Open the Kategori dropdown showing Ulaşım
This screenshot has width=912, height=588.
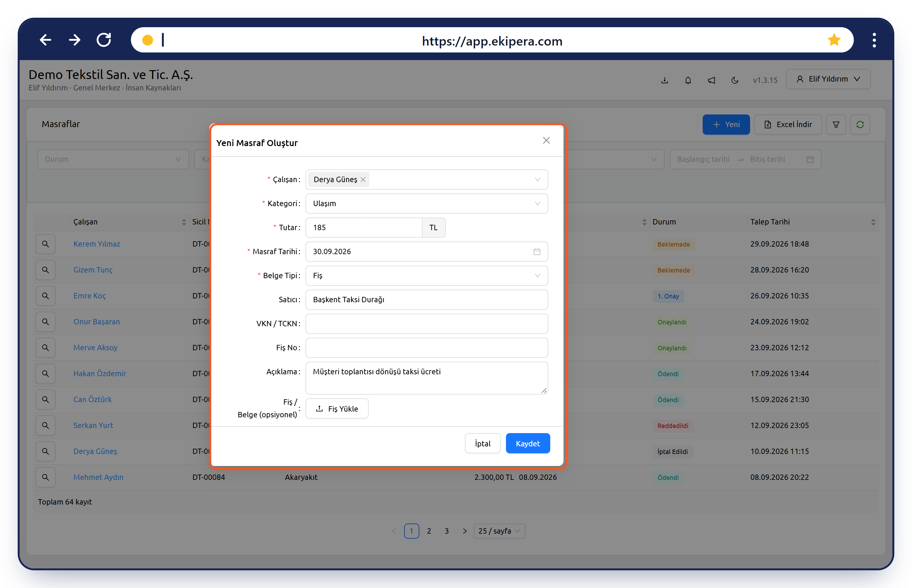[427, 204]
